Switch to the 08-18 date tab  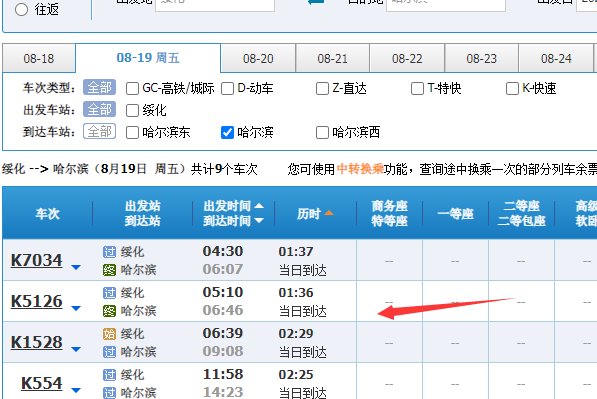39,59
